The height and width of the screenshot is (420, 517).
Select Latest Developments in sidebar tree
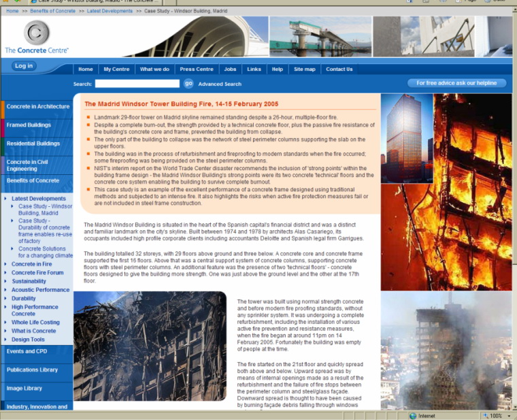pyautogui.click(x=39, y=199)
